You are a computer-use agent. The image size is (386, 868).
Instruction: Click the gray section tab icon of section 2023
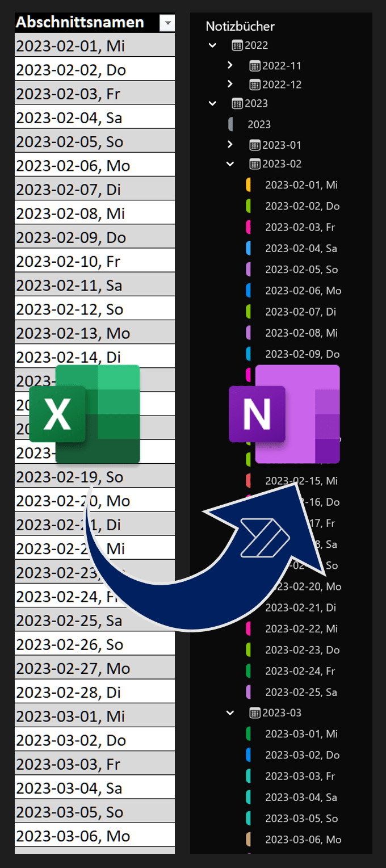[x=231, y=124]
